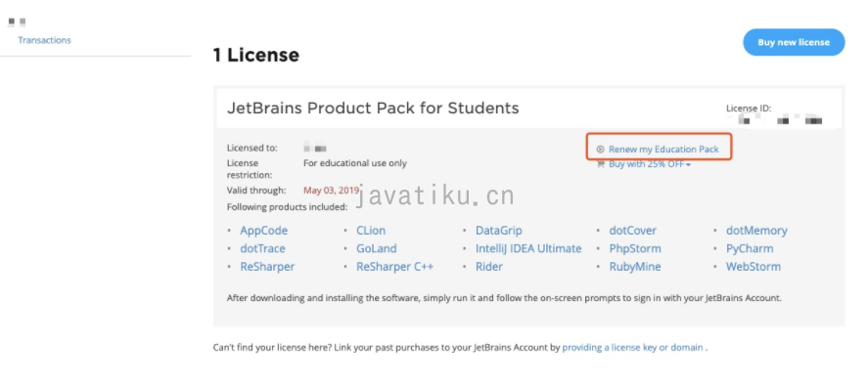Viewport: 868px width, 390px height.
Task: Click the play icon beside Renew my Education Pack
Action: (x=600, y=150)
